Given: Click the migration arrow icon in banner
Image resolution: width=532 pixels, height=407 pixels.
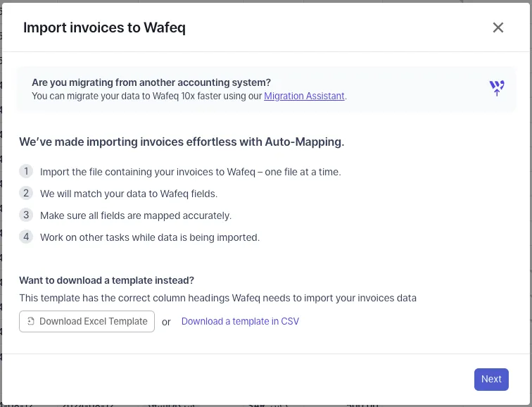Looking at the screenshot, I should [x=497, y=88].
